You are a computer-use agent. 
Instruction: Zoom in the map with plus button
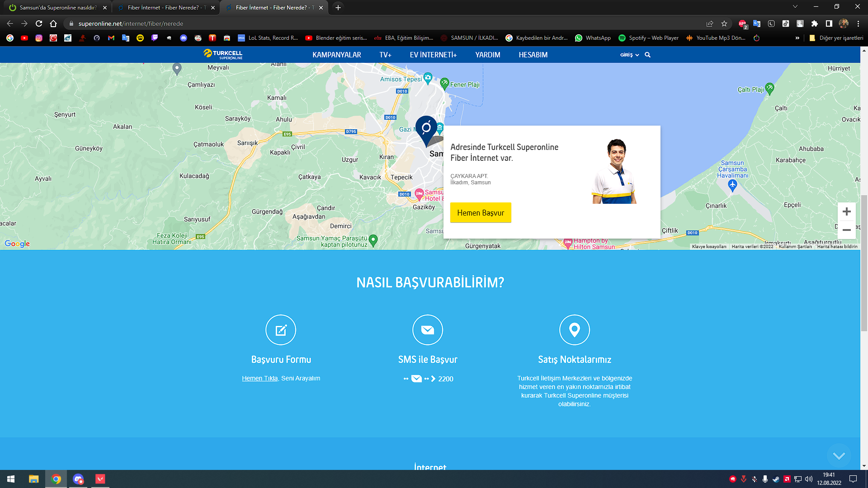click(847, 211)
